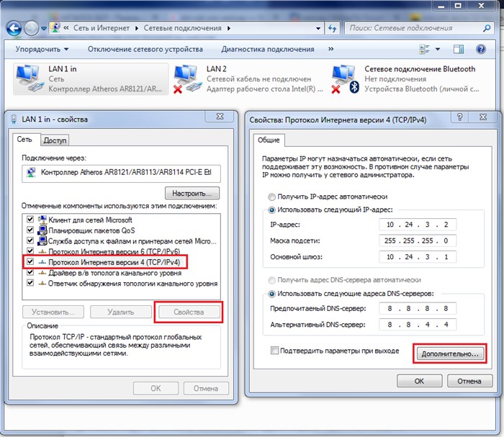The image size is (504, 437).
Task: Check 'Подтвердить параметры при выходе'
Action: tap(274, 350)
